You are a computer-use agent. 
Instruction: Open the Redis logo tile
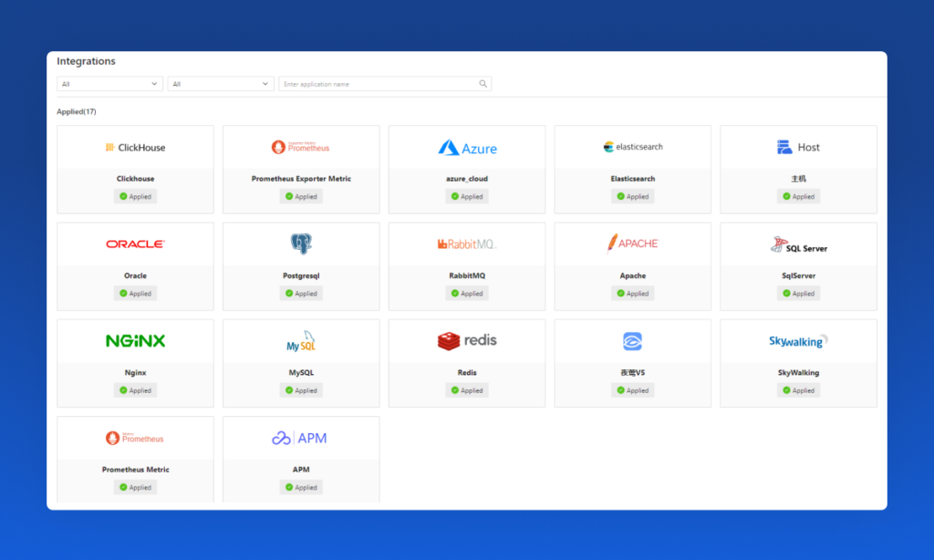[x=467, y=341]
